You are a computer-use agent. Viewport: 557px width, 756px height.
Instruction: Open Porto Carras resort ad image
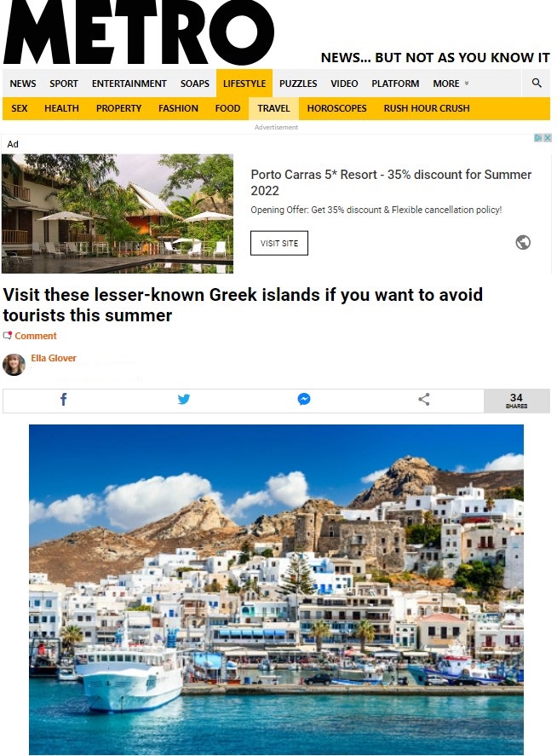[x=118, y=214]
